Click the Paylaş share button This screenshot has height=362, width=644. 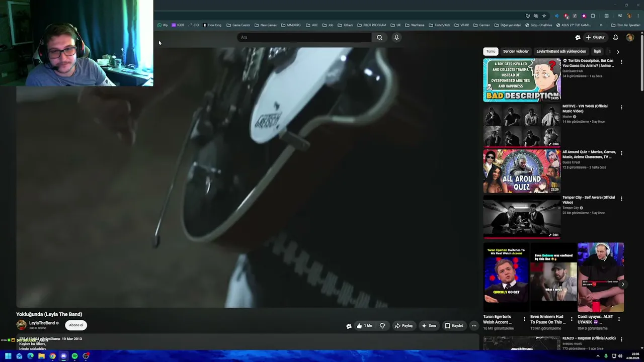[404, 326]
